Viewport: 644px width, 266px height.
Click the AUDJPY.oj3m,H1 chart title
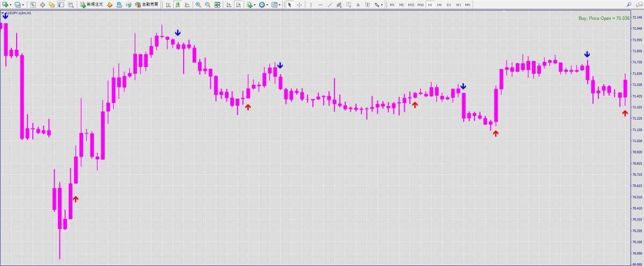pos(18,13)
